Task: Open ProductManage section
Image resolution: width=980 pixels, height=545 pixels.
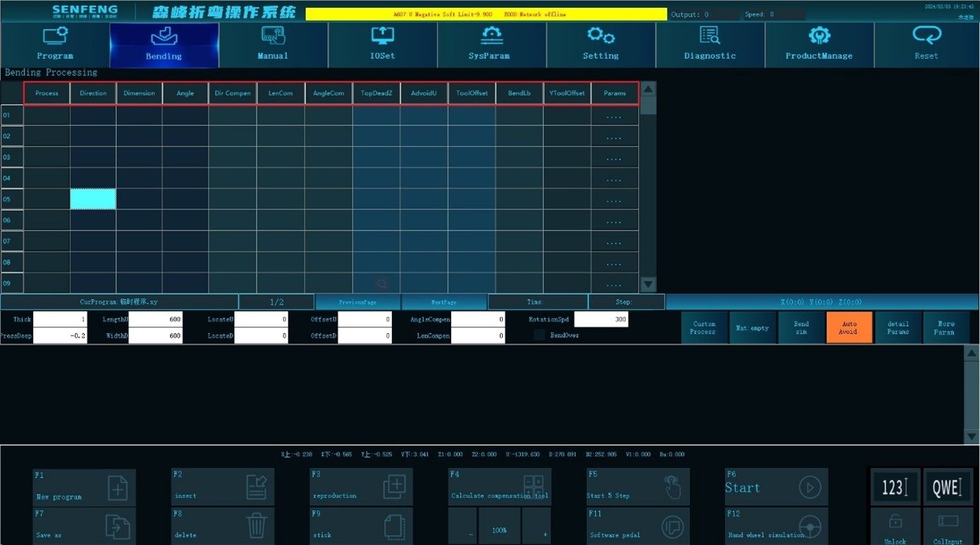Action: click(x=819, y=45)
